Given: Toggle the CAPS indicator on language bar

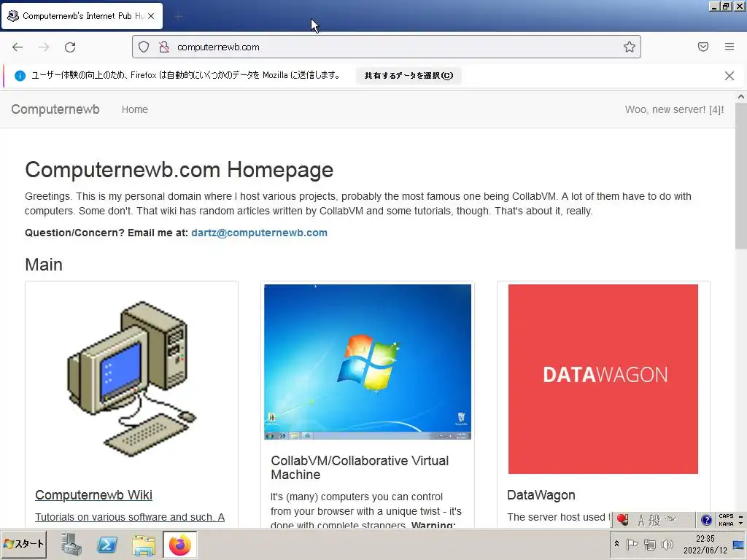Looking at the screenshot, I should (726, 516).
